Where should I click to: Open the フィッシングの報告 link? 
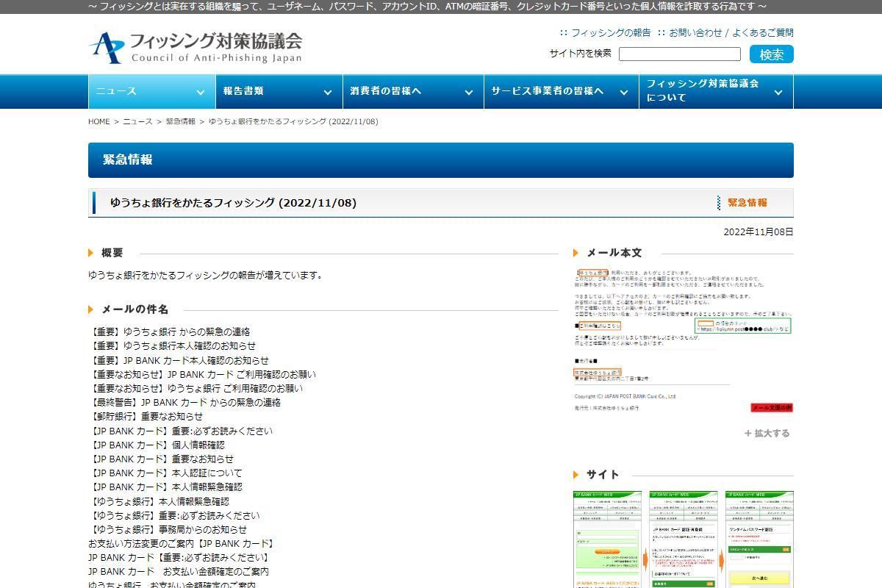(611, 32)
